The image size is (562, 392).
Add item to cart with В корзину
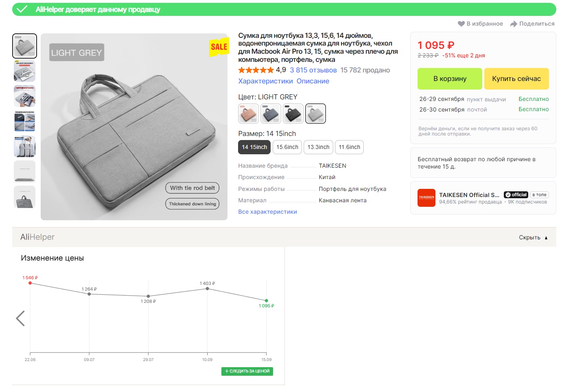pyautogui.click(x=450, y=79)
